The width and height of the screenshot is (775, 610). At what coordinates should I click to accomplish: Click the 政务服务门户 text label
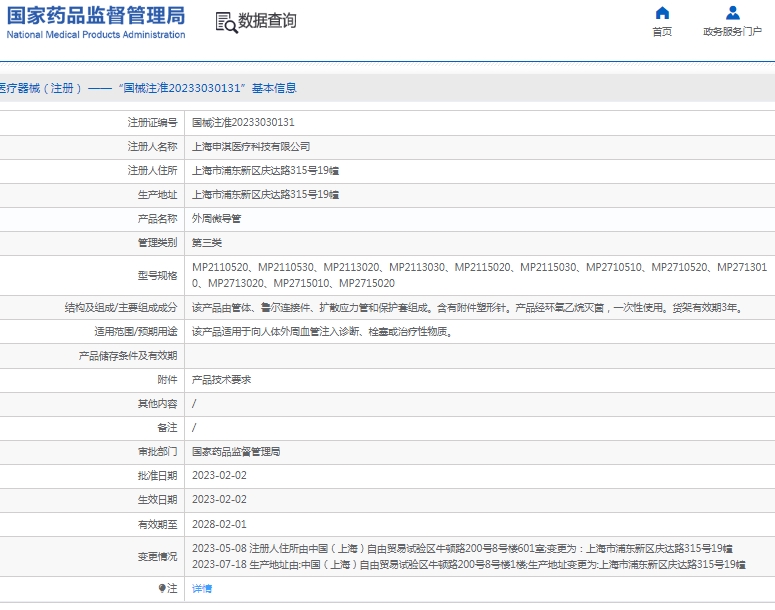pos(732,32)
